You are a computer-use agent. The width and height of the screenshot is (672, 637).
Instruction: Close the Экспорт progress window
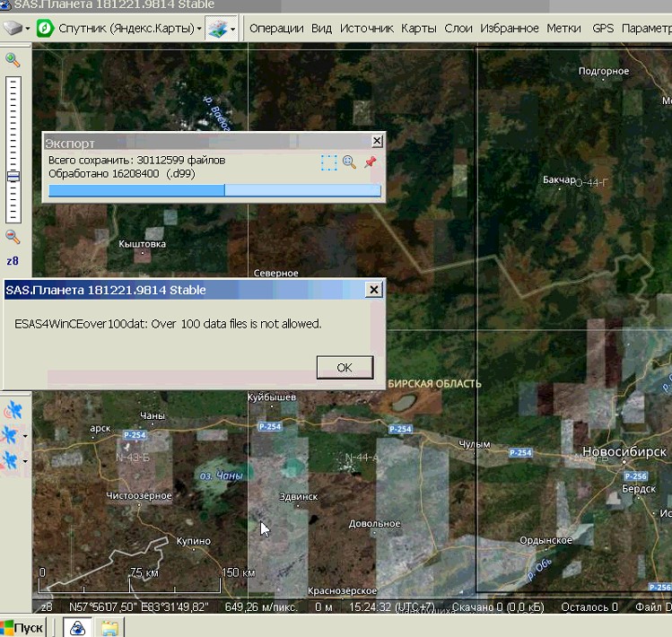coord(377,141)
